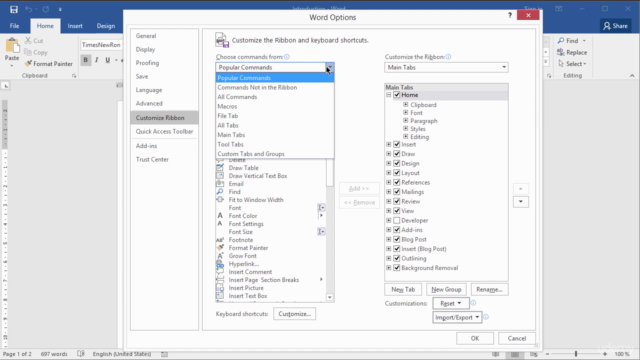Uncheck the Mailings tab checkbox
This screenshot has height=360, width=640.
[397, 192]
